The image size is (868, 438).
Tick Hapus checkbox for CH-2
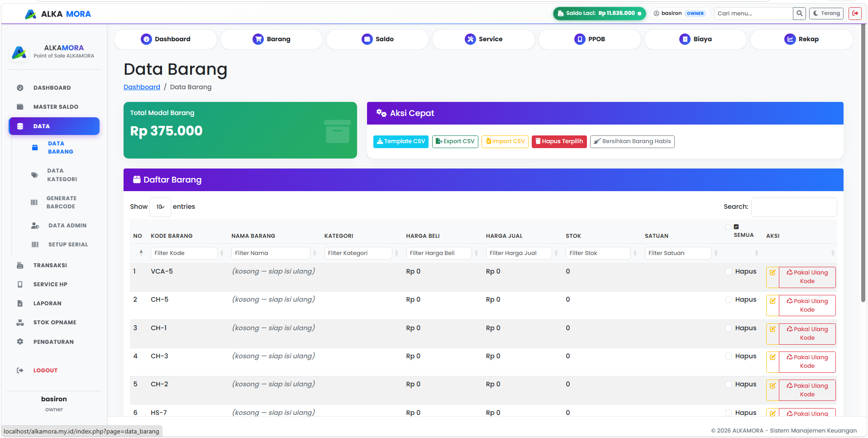click(728, 384)
